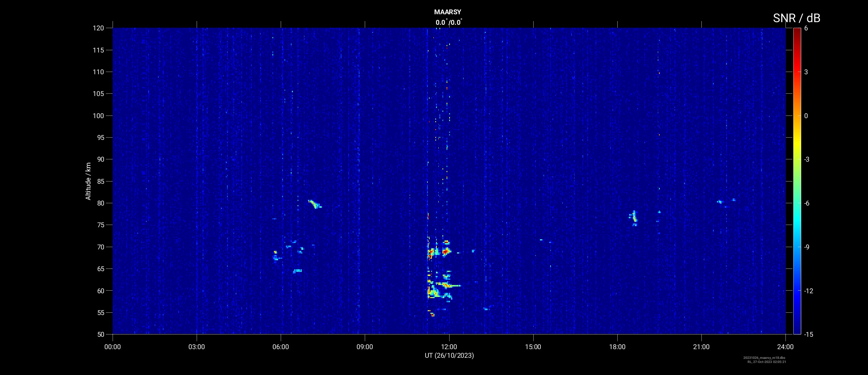Click the 60 altitude tick label
This screenshot has width=868, height=375.
pos(100,291)
